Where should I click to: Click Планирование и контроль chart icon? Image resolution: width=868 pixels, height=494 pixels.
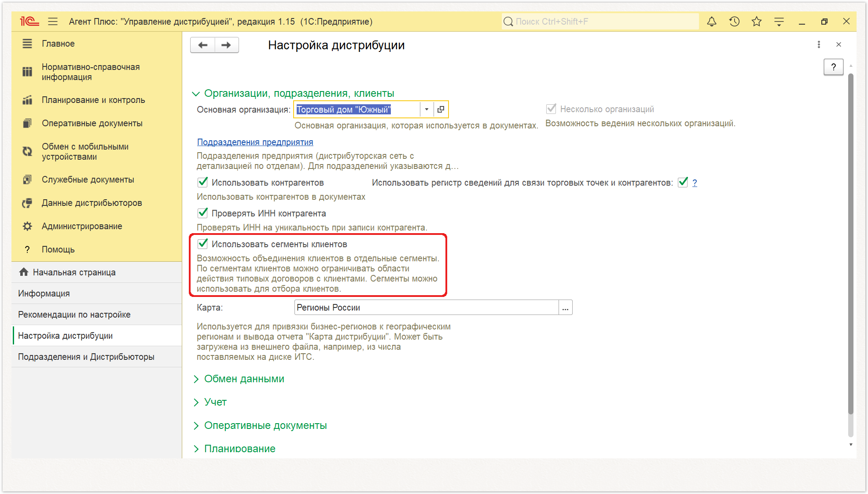pos(27,100)
